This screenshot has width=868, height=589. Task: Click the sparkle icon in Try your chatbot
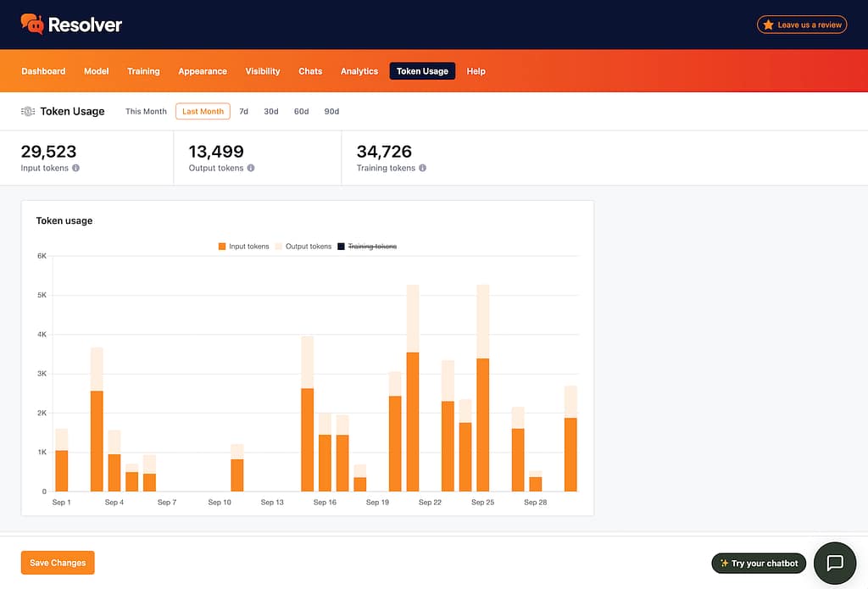point(724,563)
